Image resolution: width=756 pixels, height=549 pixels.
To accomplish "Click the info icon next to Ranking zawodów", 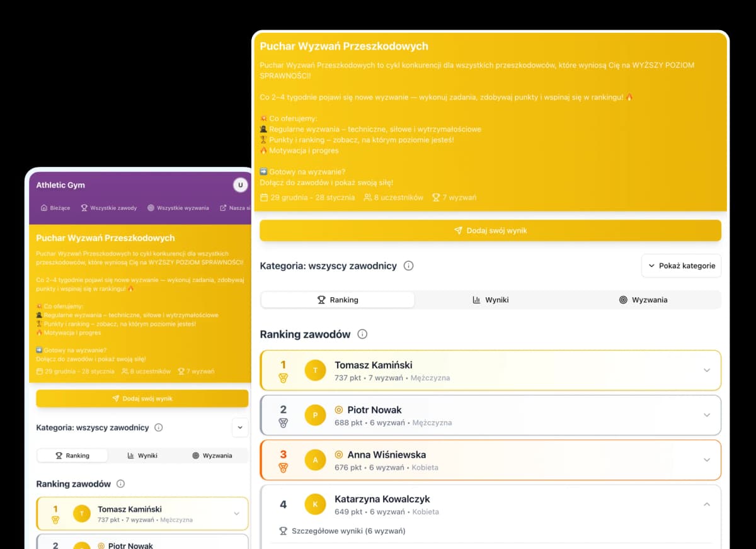I will (362, 334).
